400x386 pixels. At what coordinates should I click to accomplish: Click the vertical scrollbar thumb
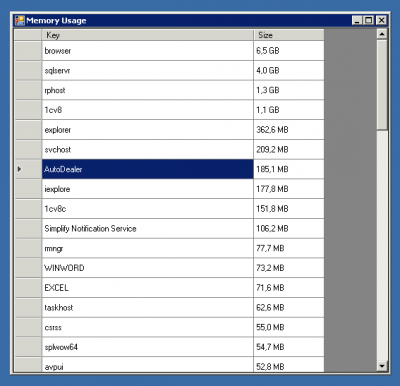pyautogui.click(x=382, y=85)
